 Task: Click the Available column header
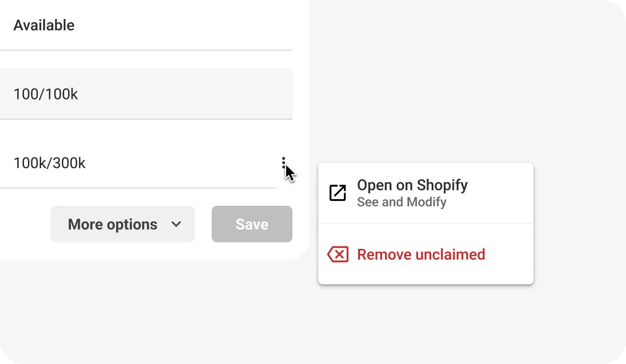(x=44, y=25)
